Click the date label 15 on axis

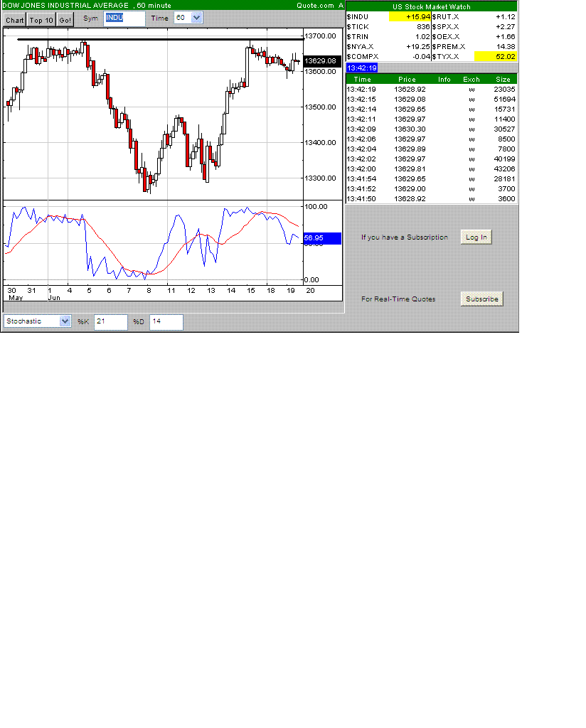(251, 291)
